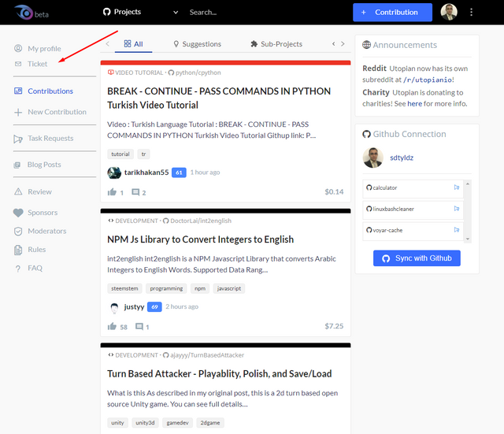The image size is (504, 434).
Task: Click the Ticket envelope icon
Action: pos(18,64)
